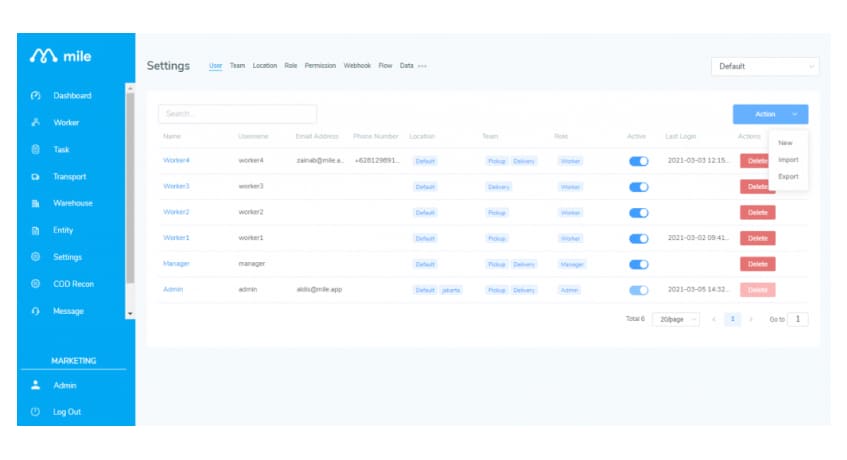Open more settings tabs via ellipsis
The width and height of the screenshot is (847, 460).
tap(422, 66)
